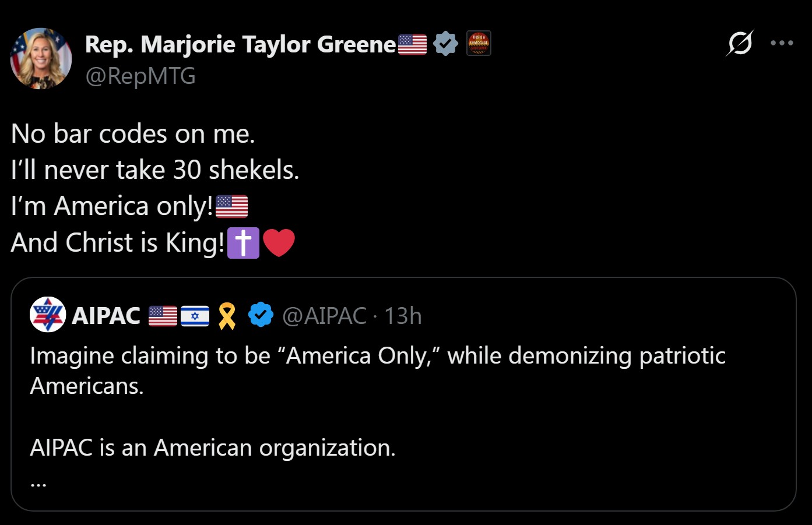812x525 pixels.
Task: Open the @AIPAC handle in quoted post
Action: point(324,316)
